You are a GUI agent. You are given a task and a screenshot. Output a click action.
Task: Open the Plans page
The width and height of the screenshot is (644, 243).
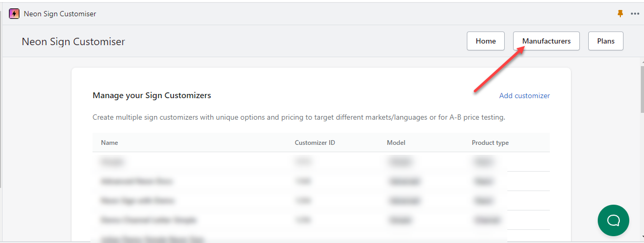pyautogui.click(x=606, y=41)
